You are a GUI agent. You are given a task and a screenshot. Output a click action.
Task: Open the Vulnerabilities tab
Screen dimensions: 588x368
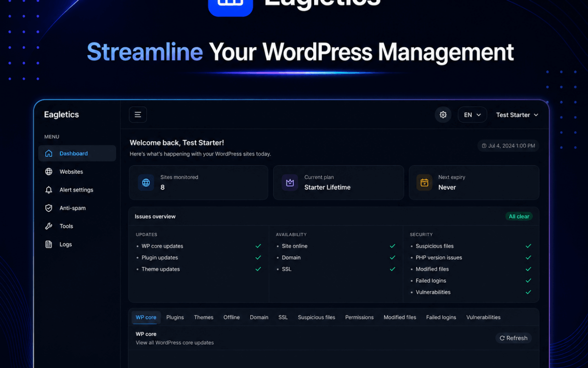483,317
